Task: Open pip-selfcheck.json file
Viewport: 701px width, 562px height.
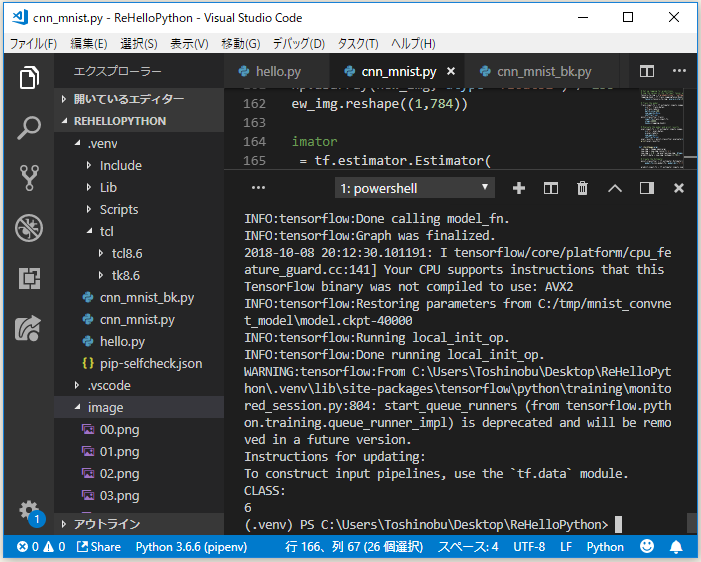Action: pyautogui.click(x=139, y=363)
